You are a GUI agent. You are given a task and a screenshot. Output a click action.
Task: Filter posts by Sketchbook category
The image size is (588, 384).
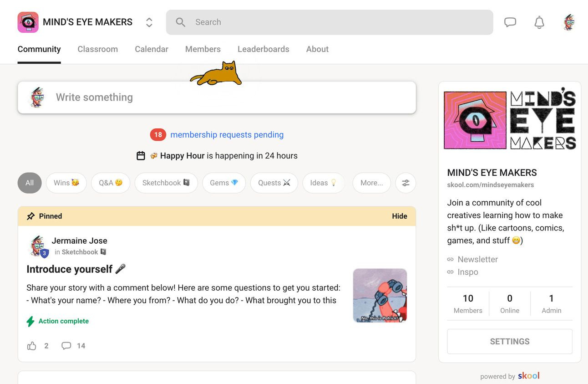tap(166, 183)
